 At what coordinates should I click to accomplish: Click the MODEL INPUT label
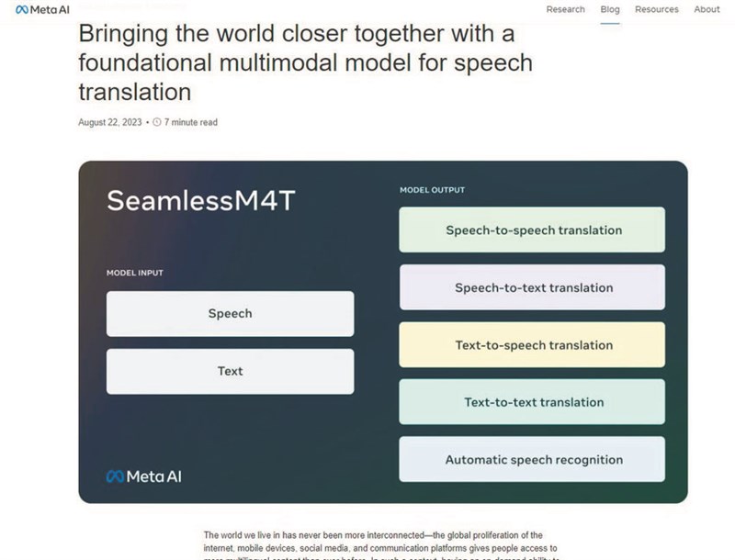click(x=135, y=273)
